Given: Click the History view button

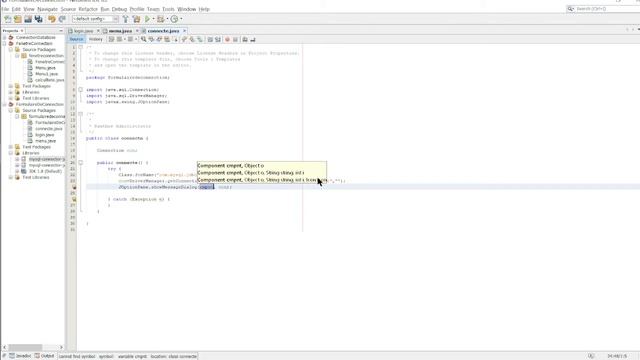Looking at the screenshot, I should [x=96, y=40].
